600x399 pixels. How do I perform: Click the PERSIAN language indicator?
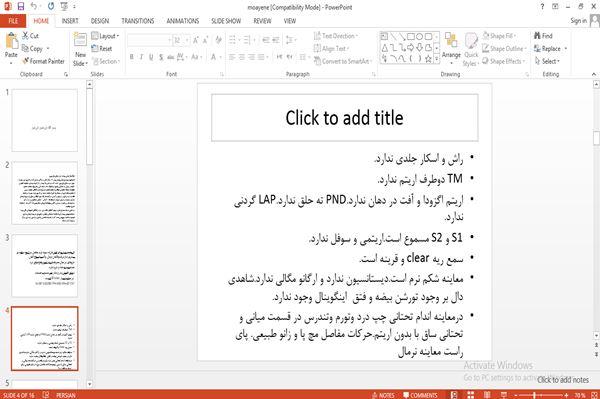(66, 395)
